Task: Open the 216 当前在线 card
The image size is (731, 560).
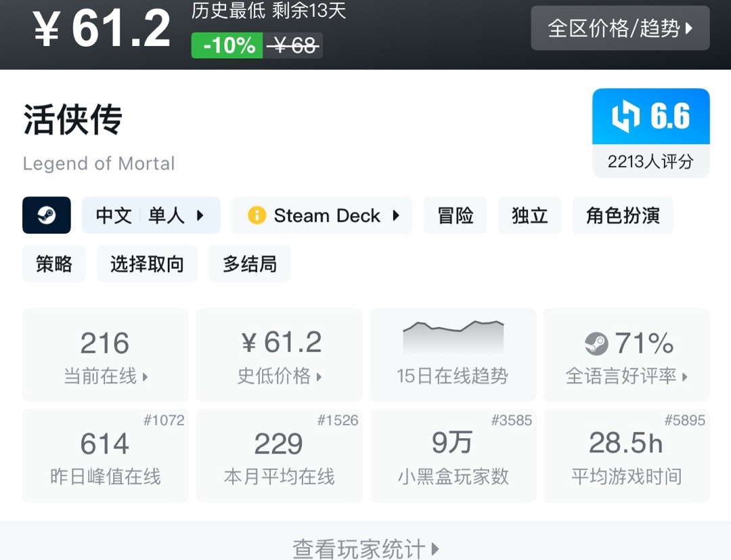Action: point(106,355)
